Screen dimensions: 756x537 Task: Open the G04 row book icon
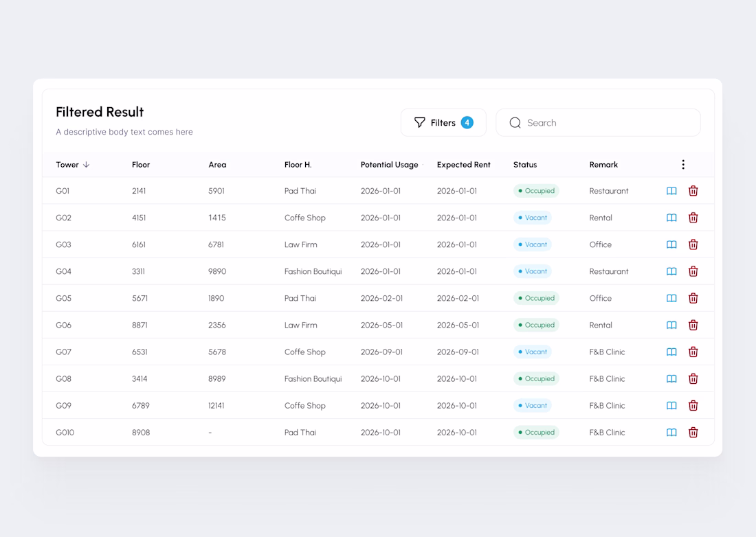point(671,271)
